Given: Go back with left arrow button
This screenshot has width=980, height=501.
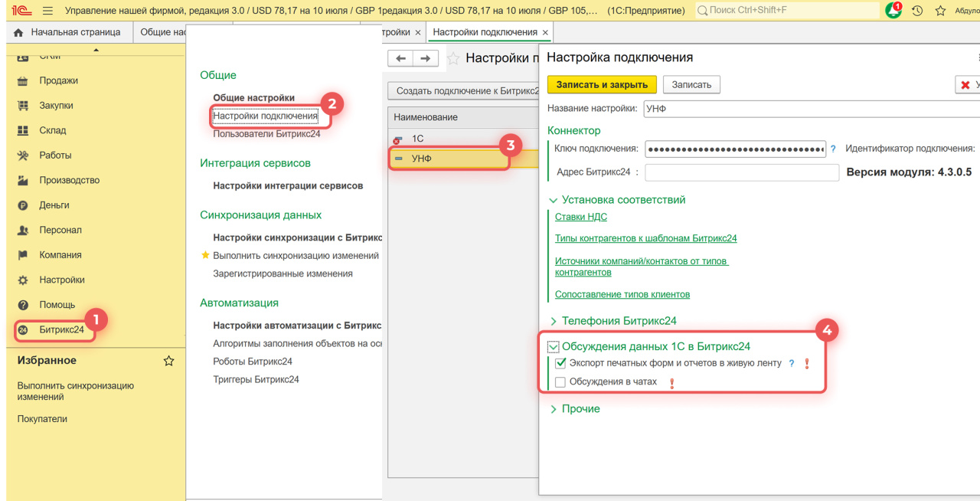Looking at the screenshot, I should click(401, 58).
